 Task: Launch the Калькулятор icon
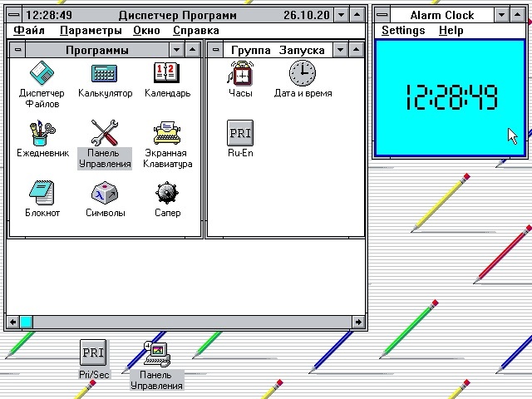pos(105,73)
